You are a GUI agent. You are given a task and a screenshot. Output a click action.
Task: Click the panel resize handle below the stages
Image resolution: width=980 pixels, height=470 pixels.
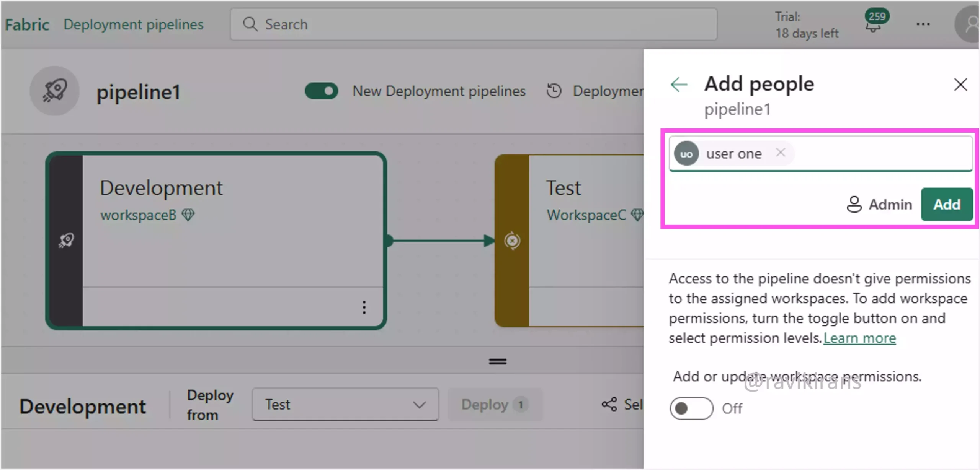click(x=498, y=361)
